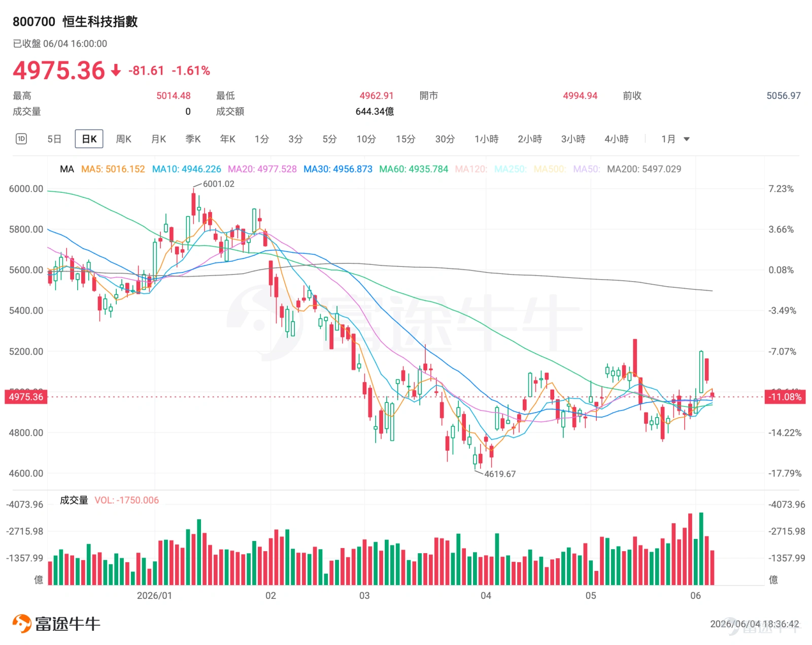Toggle the MA20: 4977.528 line
Viewport: 812px width, 645px height.
tap(262, 169)
